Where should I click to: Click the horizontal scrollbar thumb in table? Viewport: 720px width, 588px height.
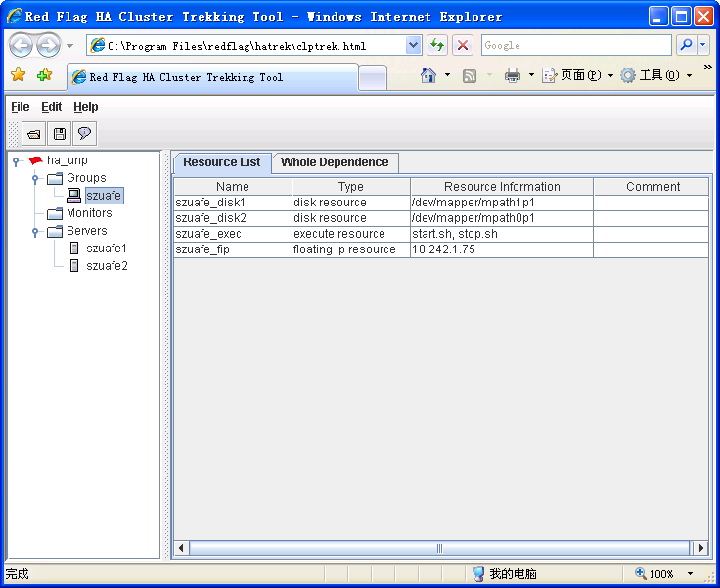click(x=439, y=548)
